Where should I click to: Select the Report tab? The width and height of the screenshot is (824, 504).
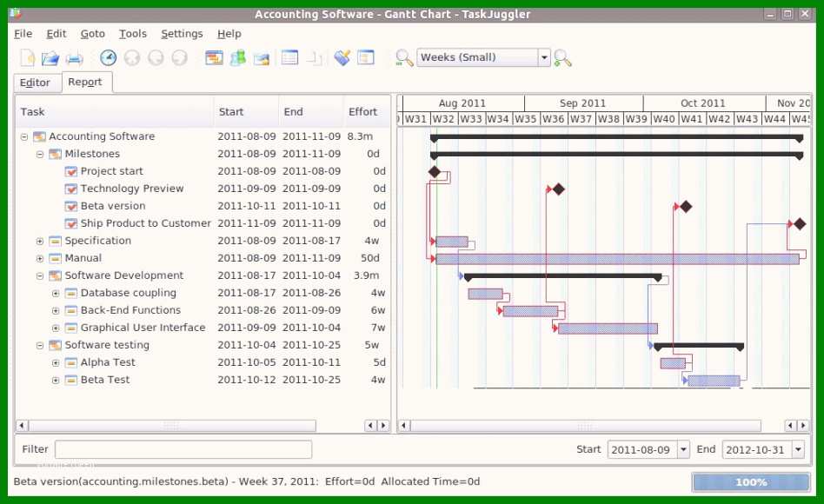click(x=85, y=82)
